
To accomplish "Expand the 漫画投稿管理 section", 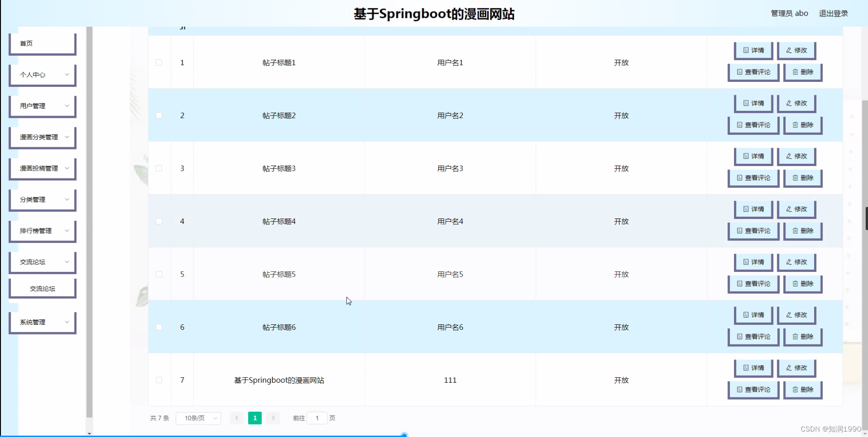I will click(x=42, y=168).
